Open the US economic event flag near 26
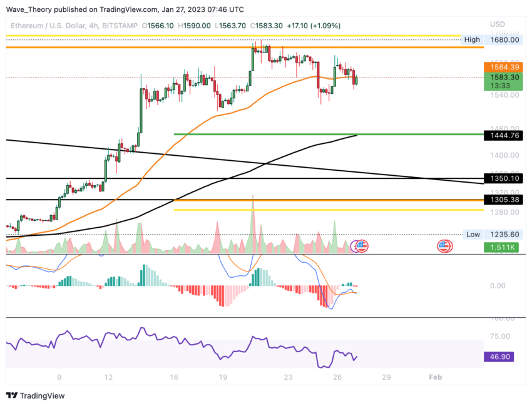The image size is (532, 406). (x=362, y=246)
